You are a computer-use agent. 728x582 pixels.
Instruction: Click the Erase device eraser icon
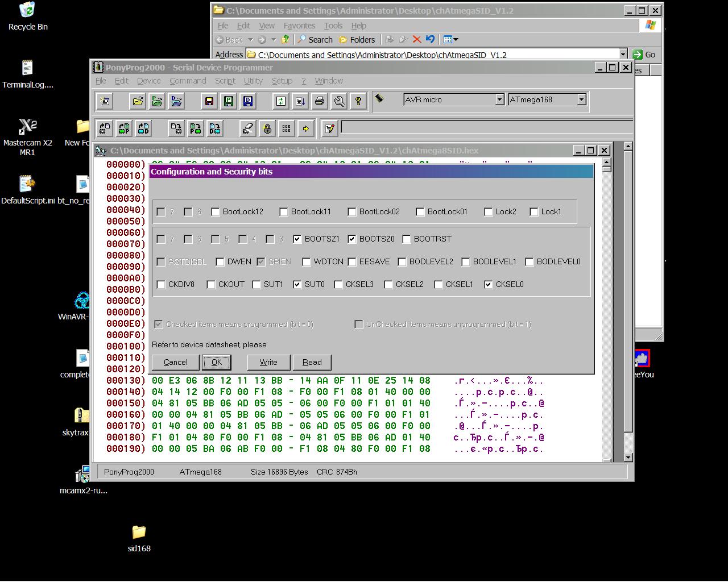point(247,128)
